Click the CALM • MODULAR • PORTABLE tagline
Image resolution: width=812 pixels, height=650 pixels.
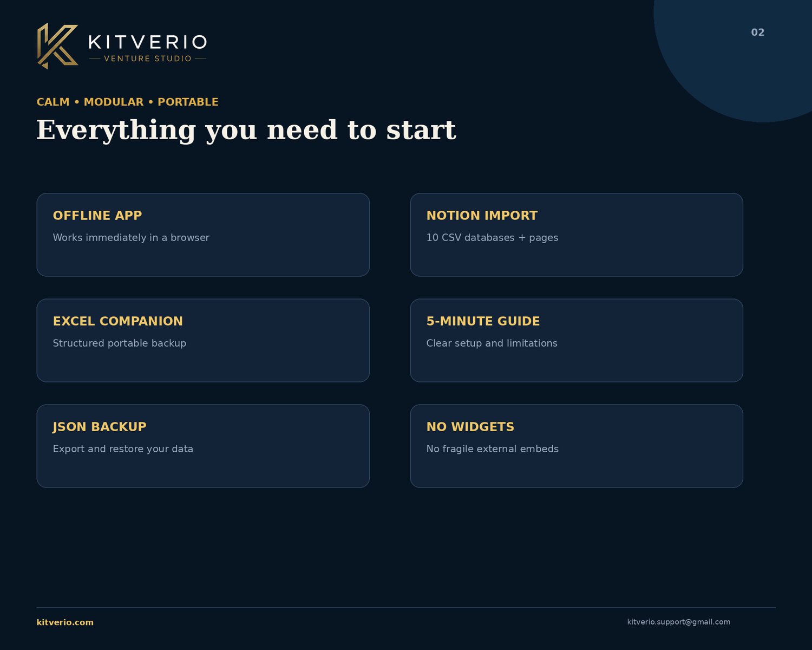pos(127,102)
